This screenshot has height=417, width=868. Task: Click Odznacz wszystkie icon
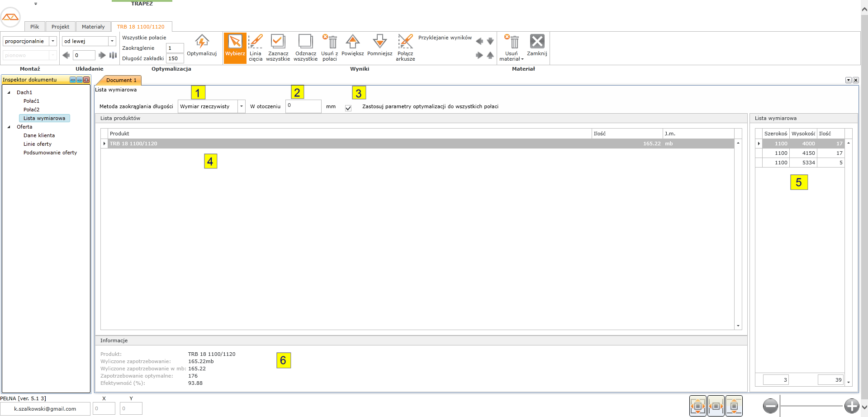click(x=305, y=42)
